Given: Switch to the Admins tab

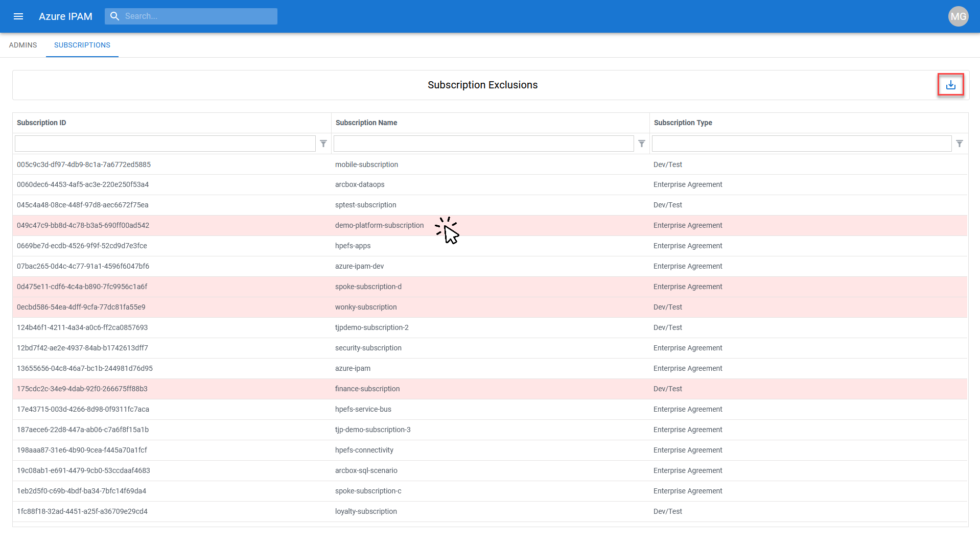Looking at the screenshot, I should coord(23,45).
